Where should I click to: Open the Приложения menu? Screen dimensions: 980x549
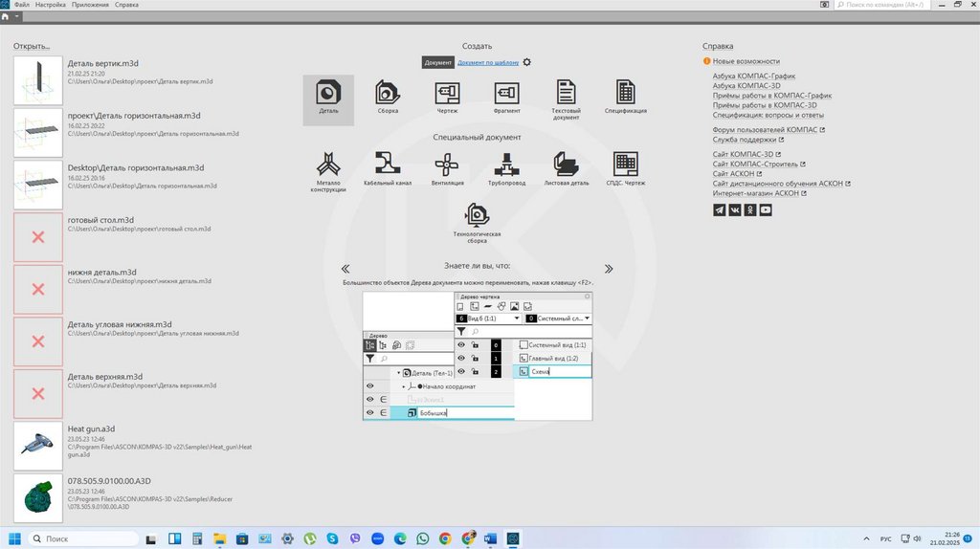90,5
